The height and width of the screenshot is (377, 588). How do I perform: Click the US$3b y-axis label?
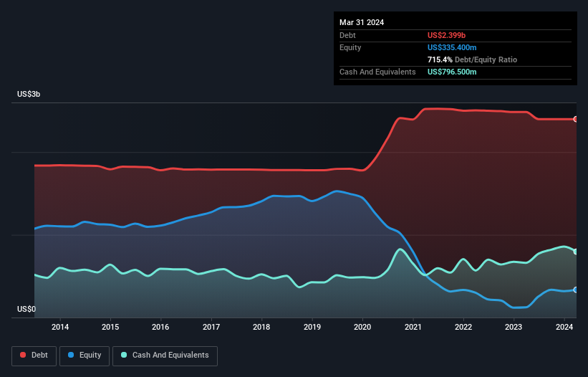pos(29,94)
